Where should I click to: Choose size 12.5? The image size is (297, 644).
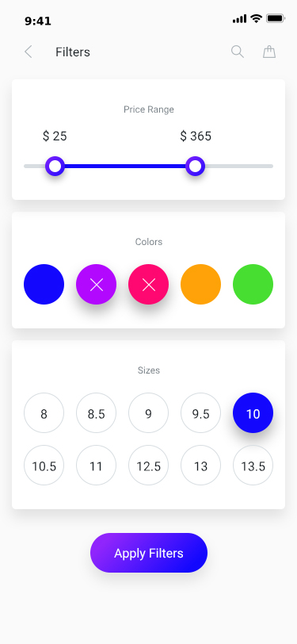[x=149, y=466]
